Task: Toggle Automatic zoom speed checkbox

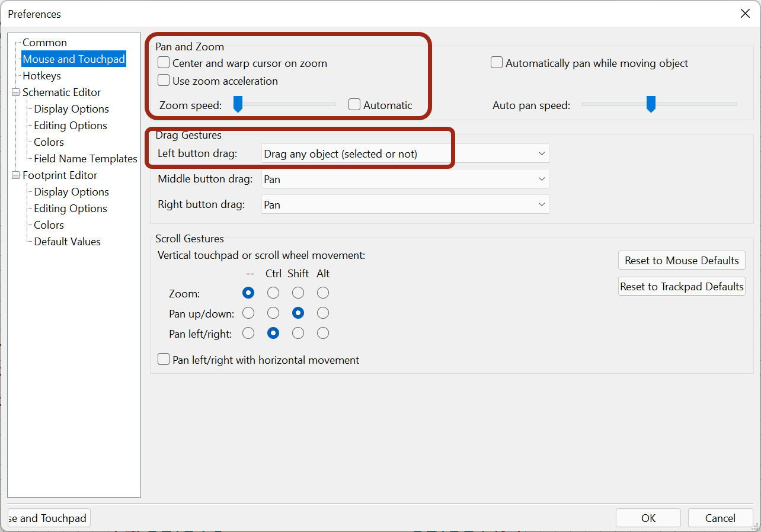Action: coord(354,105)
